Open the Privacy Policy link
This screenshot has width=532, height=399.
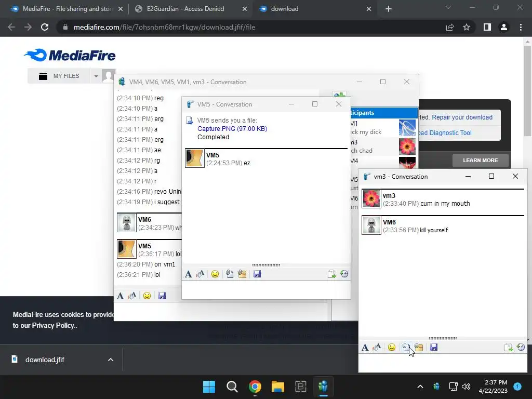(x=53, y=325)
